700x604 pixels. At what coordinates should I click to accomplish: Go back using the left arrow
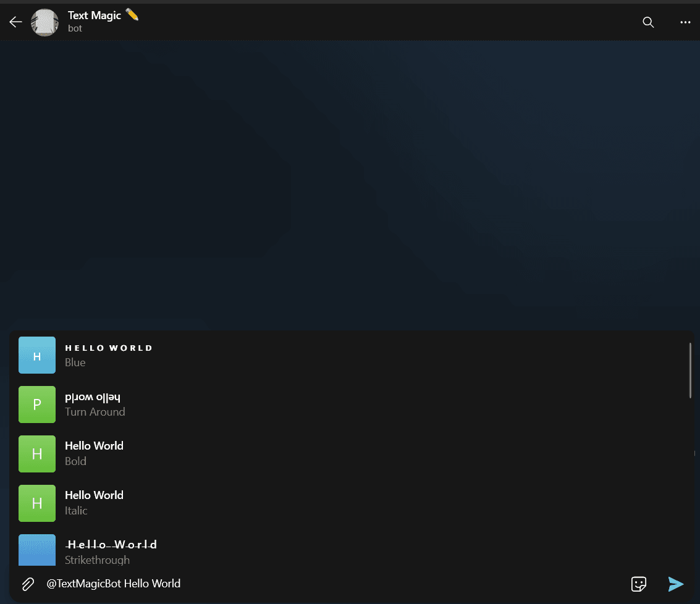pos(15,22)
